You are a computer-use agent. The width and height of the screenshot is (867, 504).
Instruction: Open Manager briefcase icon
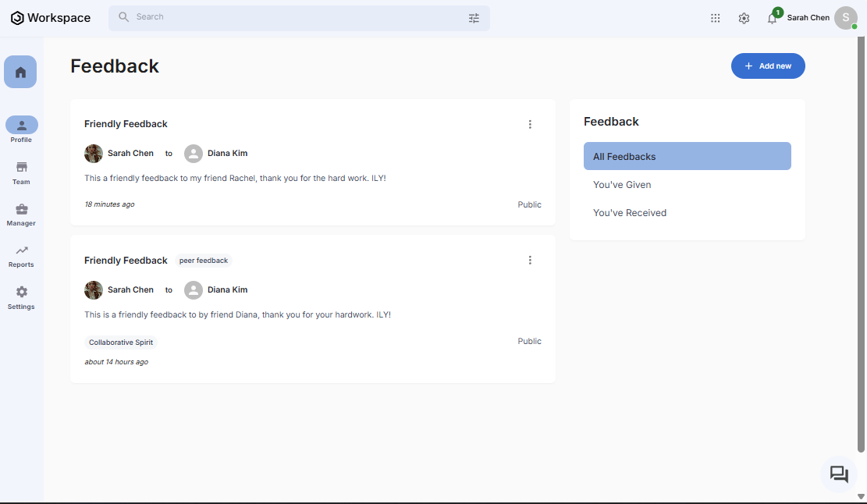21,209
